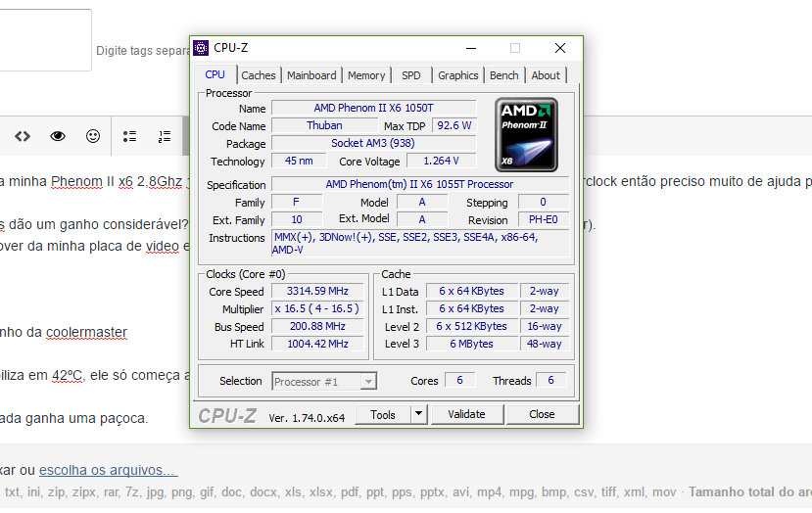Open the Memory tab
The width and height of the screenshot is (812, 513).
366,75
